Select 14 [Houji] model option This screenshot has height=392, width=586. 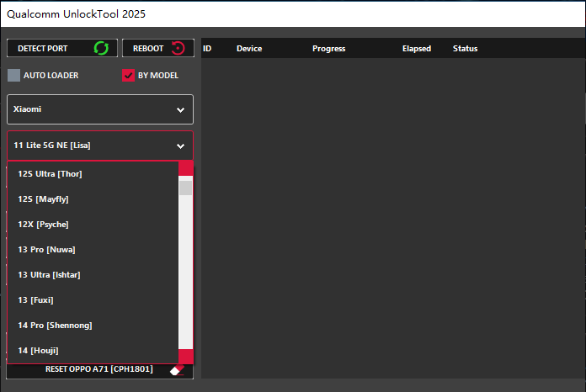tap(39, 350)
